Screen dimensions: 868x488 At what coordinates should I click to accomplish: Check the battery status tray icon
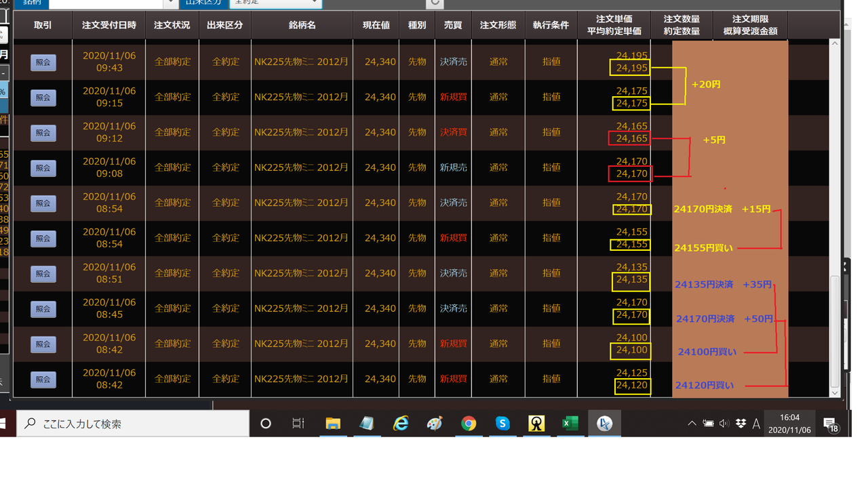coord(708,424)
